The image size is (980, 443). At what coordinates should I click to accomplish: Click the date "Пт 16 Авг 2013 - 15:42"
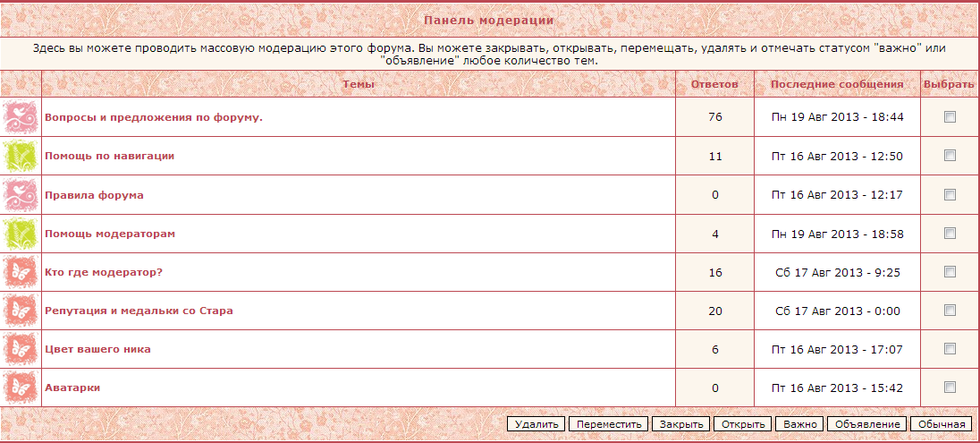pos(838,388)
